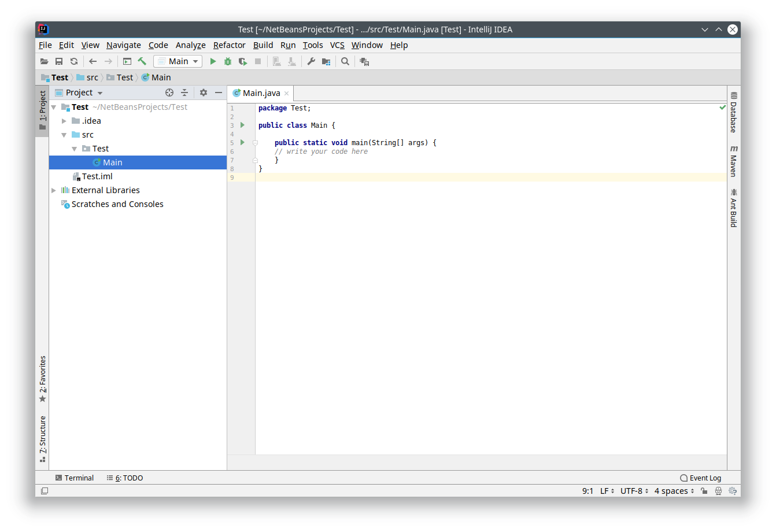
Task: Open Settings via the wrench icon
Action: point(311,61)
